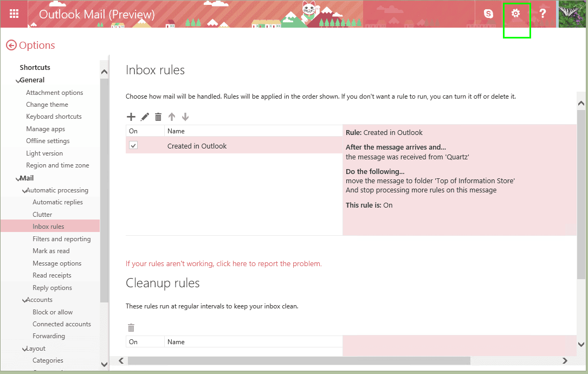Screen dimensions: 588x374
Task: Move the rule up with the arrow
Action: 172,117
